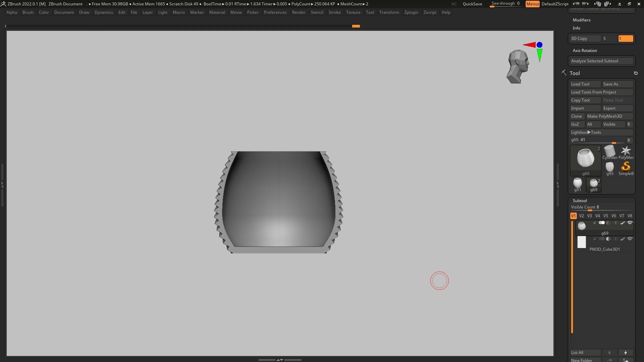
Task: Switch to the V2 visibility set tab
Action: pyautogui.click(x=581, y=216)
